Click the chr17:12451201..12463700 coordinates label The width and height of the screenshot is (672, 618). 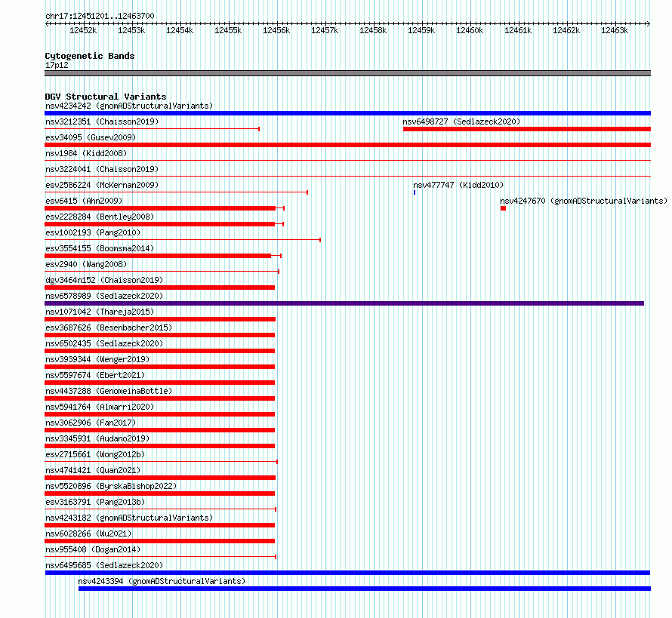pos(100,16)
